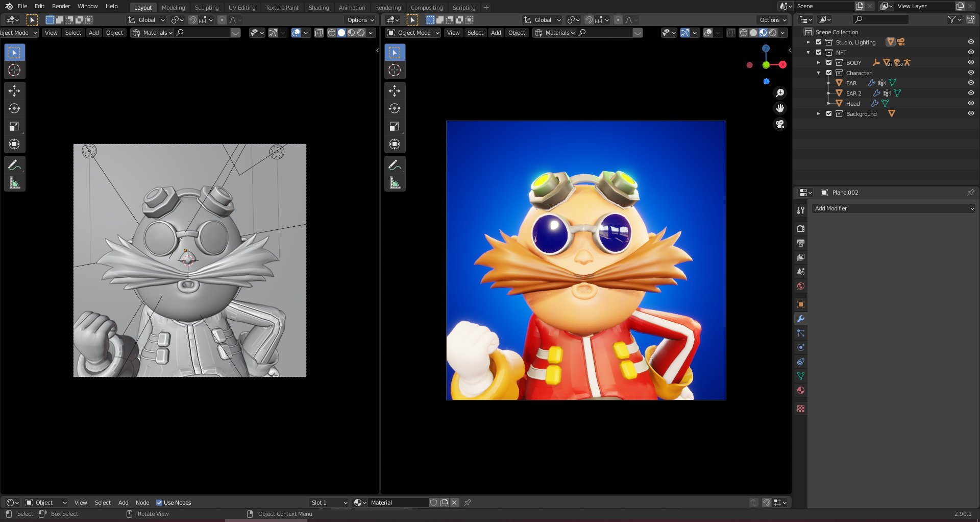Screen dimensions: 980x522
Task: Hide the Background collection eye icon
Action: pyautogui.click(x=971, y=113)
